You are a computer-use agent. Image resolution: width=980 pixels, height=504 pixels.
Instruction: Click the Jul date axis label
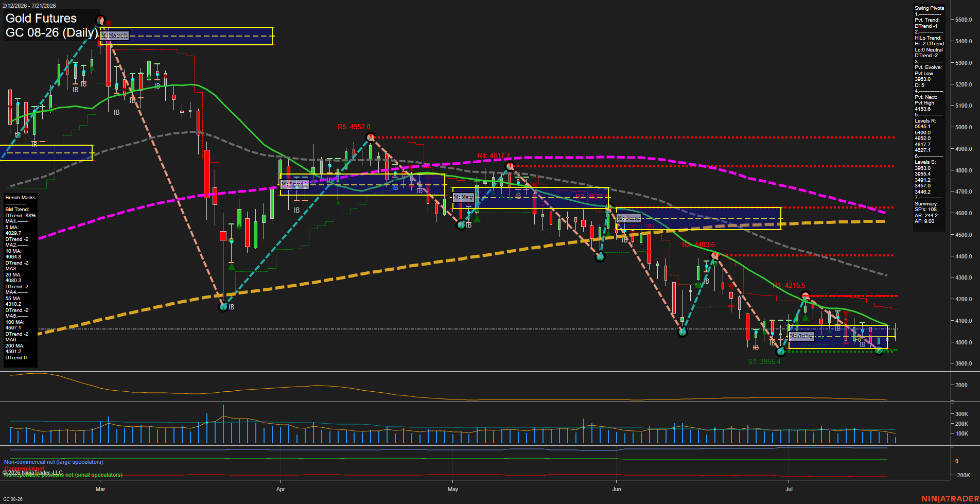click(x=789, y=489)
